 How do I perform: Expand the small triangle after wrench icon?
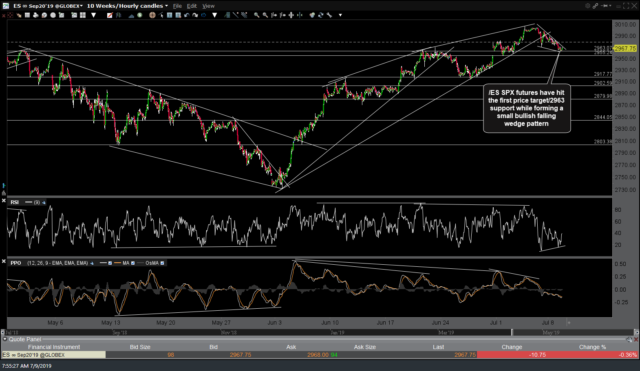pyautogui.click(x=340, y=15)
